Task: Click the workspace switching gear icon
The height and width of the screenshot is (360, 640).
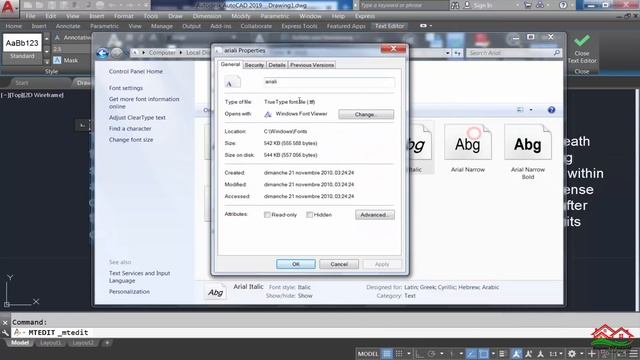Action: click(572, 353)
